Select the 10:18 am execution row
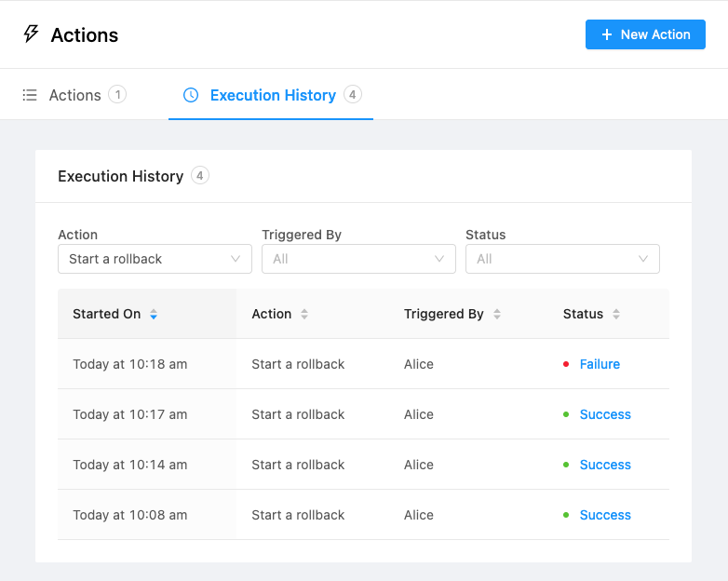 (x=364, y=364)
